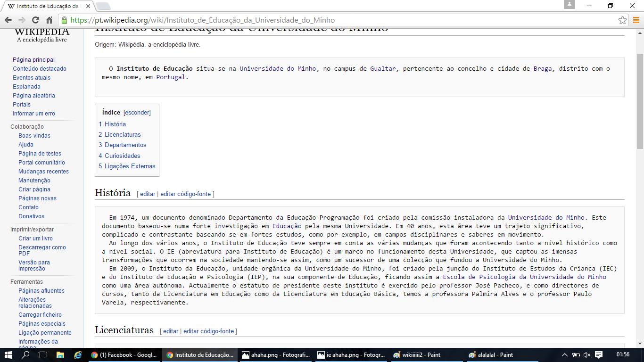The width and height of the screenshot is (644, 362).
Task: Open Páginas afluentes sidebar link
Action: pyautogui.click(x=41, y=291)
